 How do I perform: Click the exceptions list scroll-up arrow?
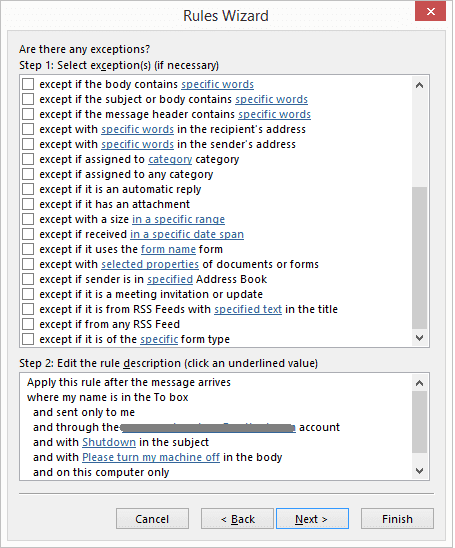point(419,85)
